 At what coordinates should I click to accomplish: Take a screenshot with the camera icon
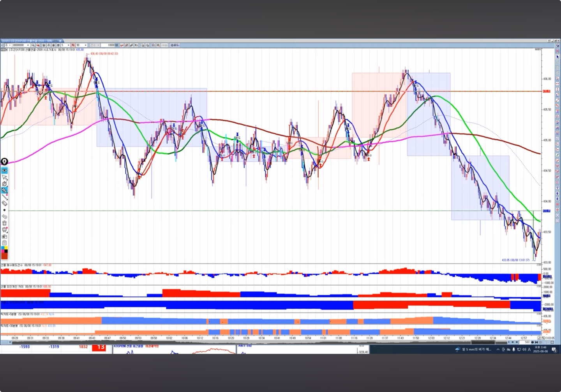pos(4,237)
